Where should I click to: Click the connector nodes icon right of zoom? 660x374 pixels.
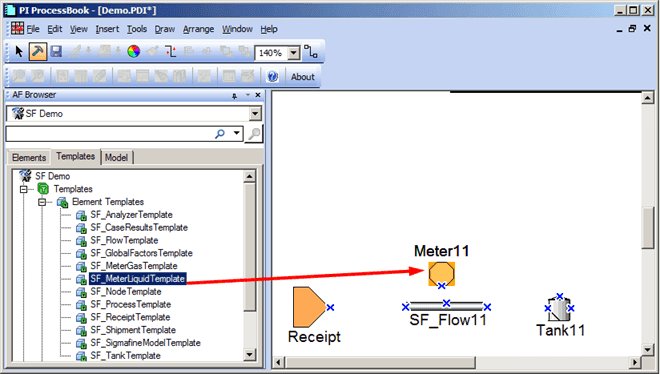coord(311,52)
